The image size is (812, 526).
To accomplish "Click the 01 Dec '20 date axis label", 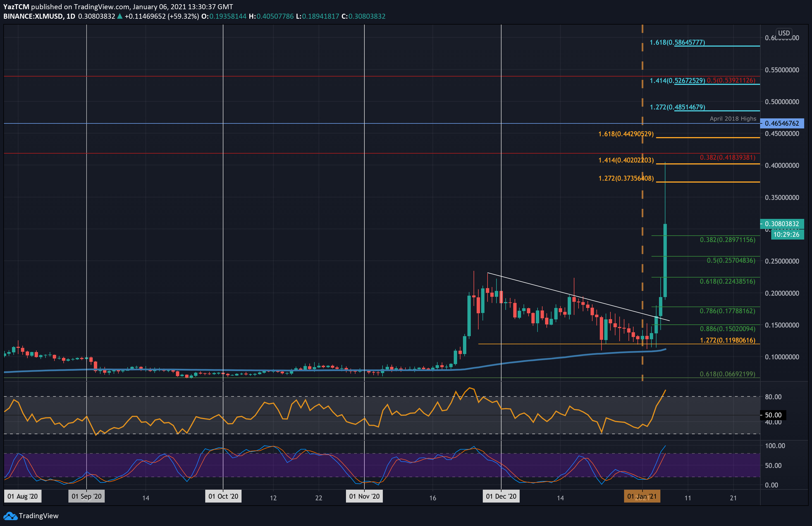I will 501,497.
